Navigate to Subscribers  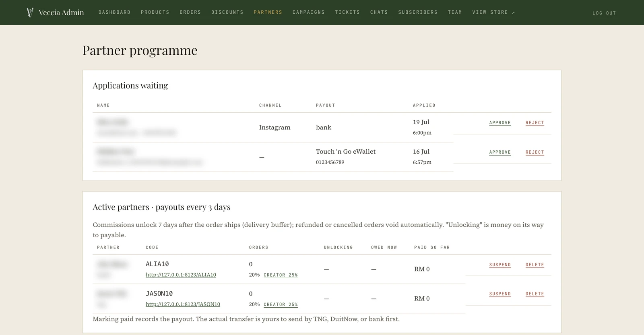coord(418,12)
